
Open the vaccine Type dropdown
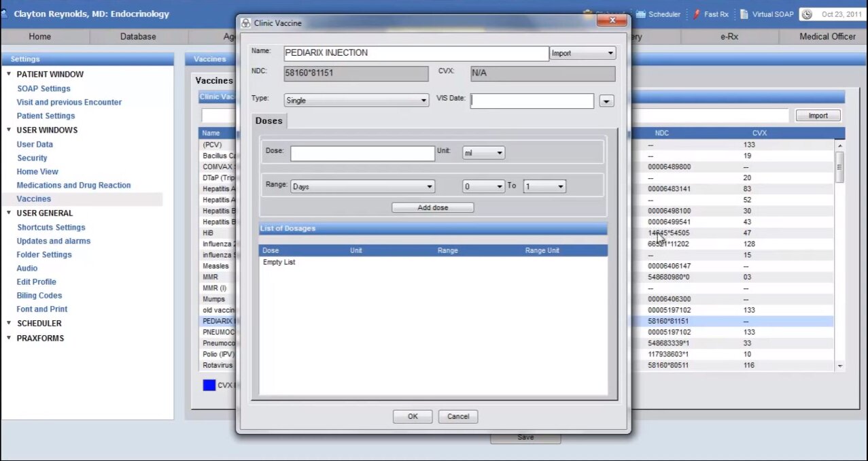(x=356, y=101)
